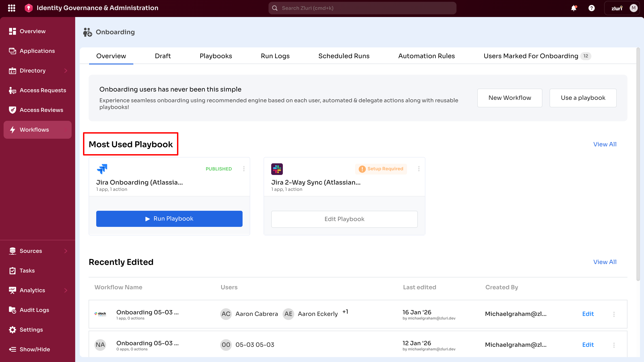644x362 pixels.
Task: Switch to the Automation Rules tab
Action: [x=426, y=56]
